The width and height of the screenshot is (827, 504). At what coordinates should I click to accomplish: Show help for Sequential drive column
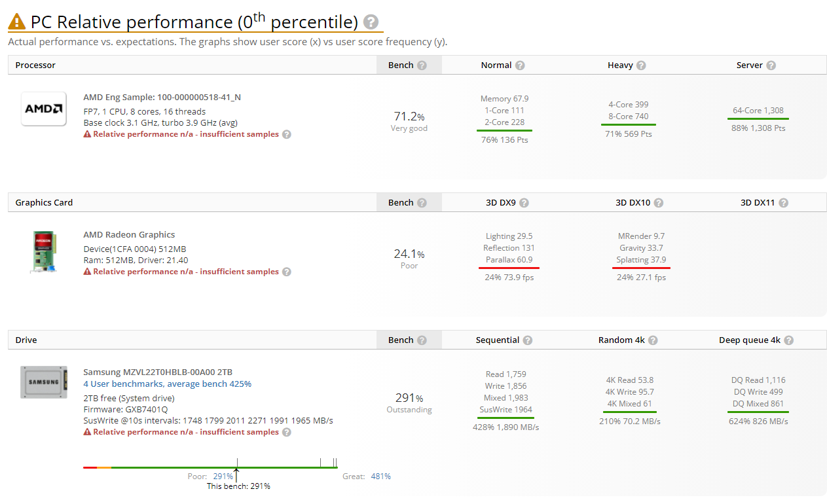528,340
